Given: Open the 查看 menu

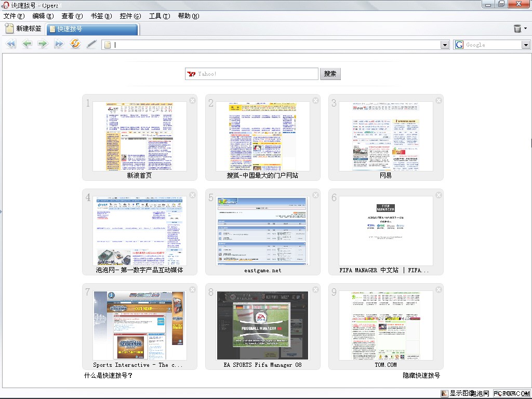Looking at the screenshot, I should (x=72, y=16).
